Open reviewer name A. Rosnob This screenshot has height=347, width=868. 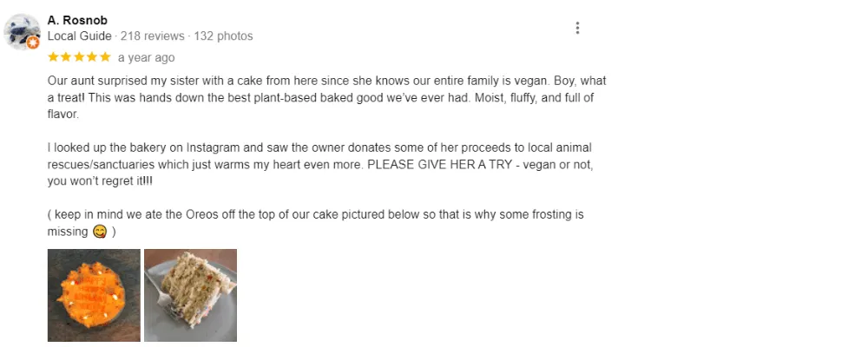coord(77,20)
